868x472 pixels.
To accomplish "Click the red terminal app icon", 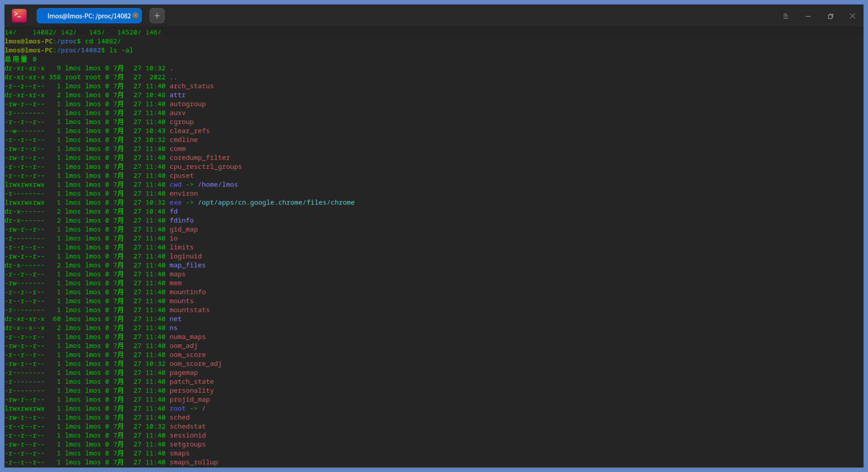I will click(19, 16).
